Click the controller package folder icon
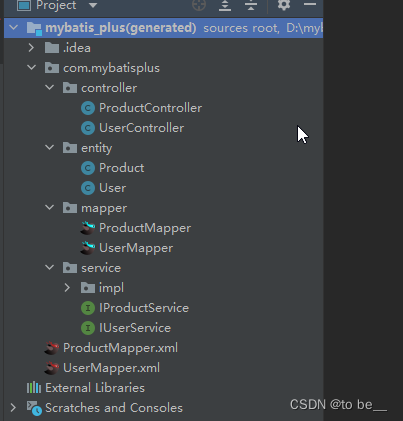Viewport: 403px width, 421px height. 70,88
